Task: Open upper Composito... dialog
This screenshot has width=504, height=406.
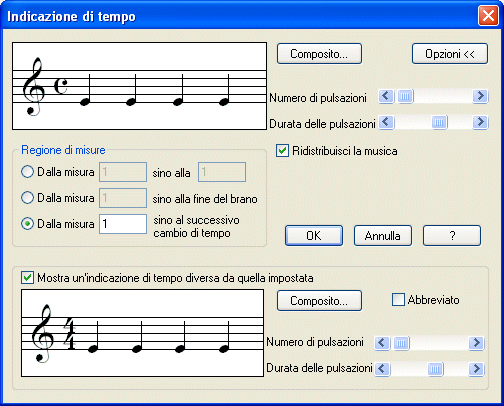Action: point(319,54)
